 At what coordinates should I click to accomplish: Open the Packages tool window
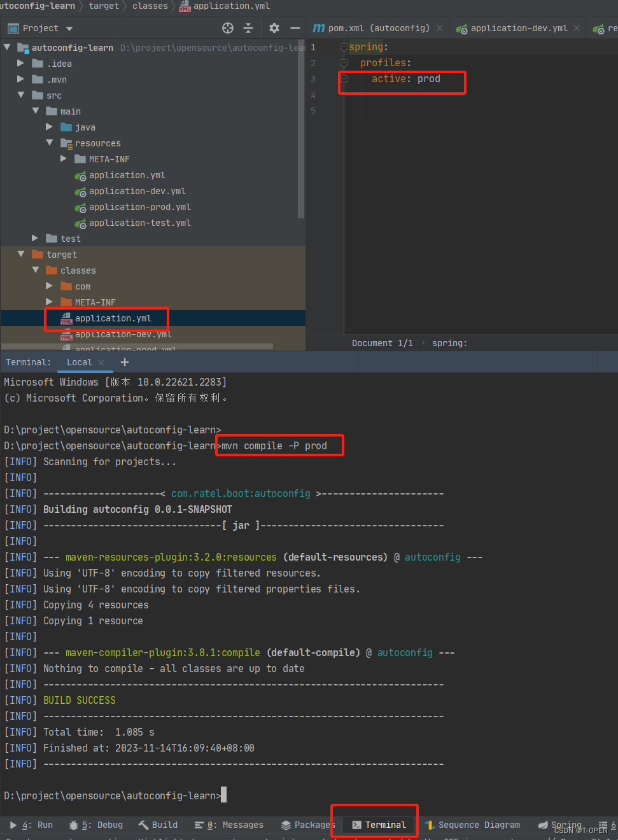point(308,825)
